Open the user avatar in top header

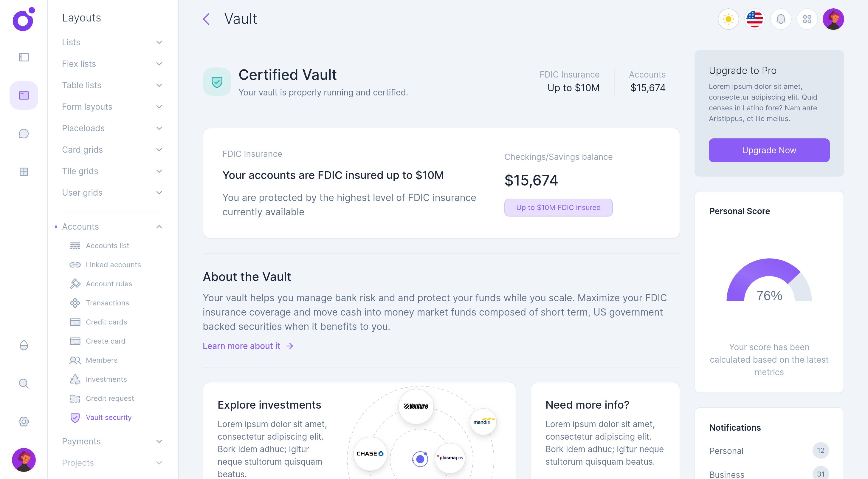coord(833,19)
